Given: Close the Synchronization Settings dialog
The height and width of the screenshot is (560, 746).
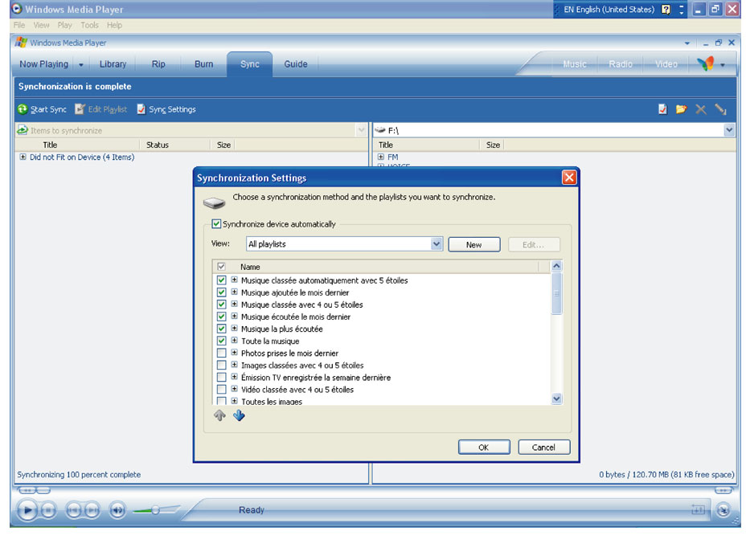Looking at the screenshot, I should tap(569, 178).
